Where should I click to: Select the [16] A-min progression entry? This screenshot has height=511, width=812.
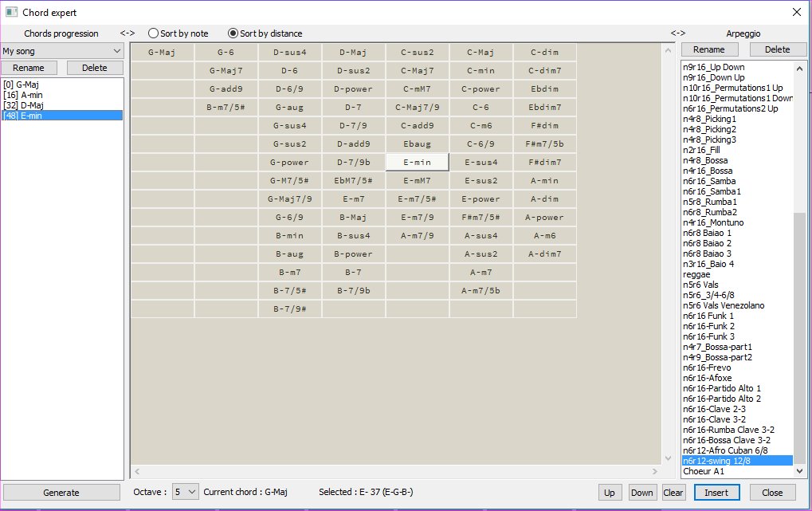[25, 94]
